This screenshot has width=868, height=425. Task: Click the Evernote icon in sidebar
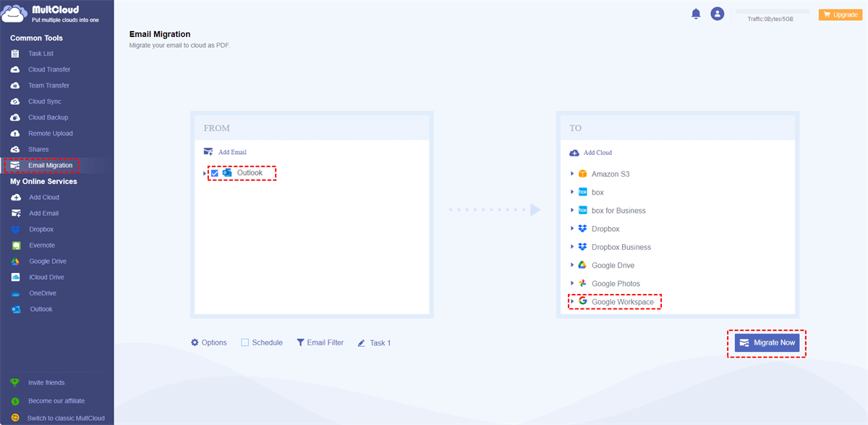15,245
